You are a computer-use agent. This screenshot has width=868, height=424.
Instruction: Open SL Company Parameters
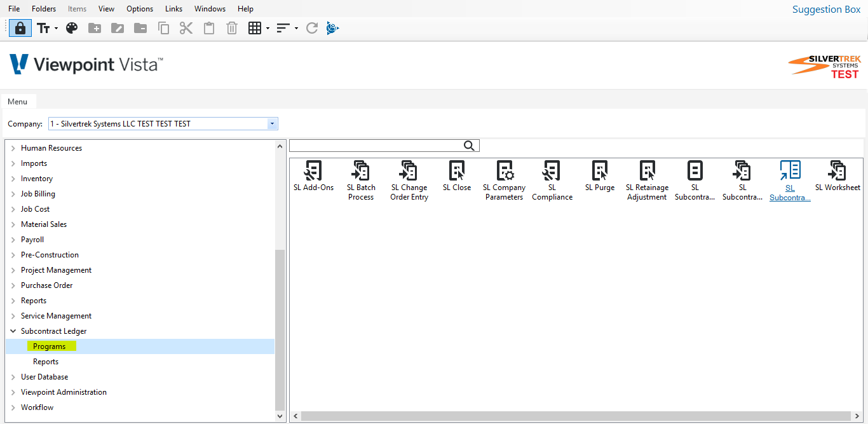[x=505, y=181]
